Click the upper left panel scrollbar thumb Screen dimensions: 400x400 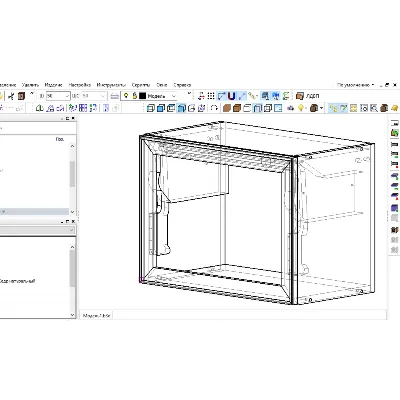click(x=72, y=173)
